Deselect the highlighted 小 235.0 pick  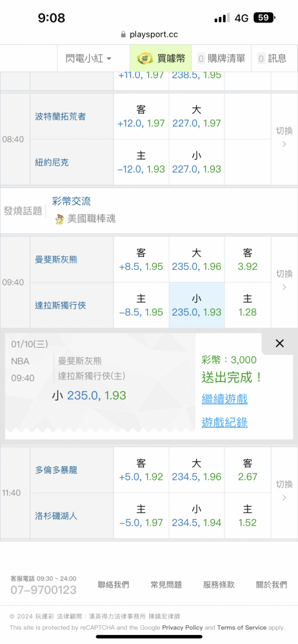click(196, 305)
